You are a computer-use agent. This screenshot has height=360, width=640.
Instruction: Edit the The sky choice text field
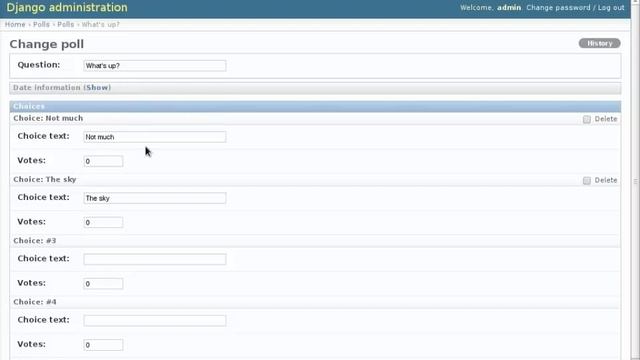click(x=155, y=198)
